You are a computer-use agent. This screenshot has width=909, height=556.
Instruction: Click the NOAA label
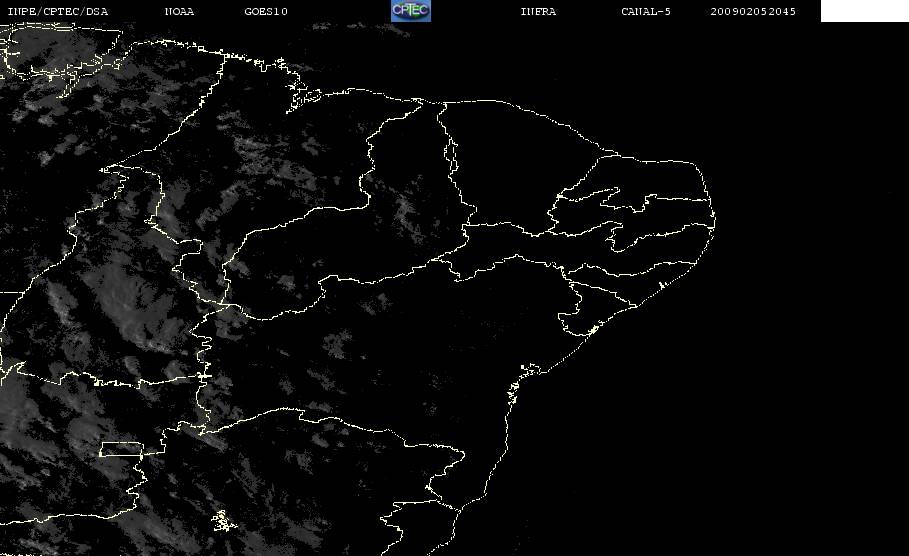coord(179,11)
